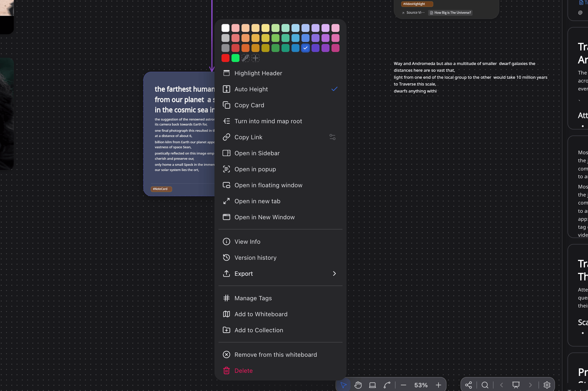Go to previous slide arrow
The height and width of the screenshot is (391, 588).
tap(501, 385)
